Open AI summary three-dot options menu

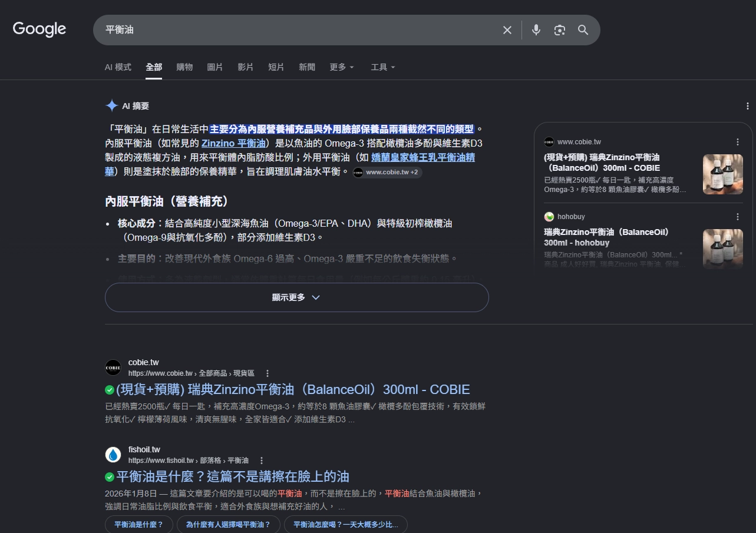pyautogui.click(x=747, y=106)
